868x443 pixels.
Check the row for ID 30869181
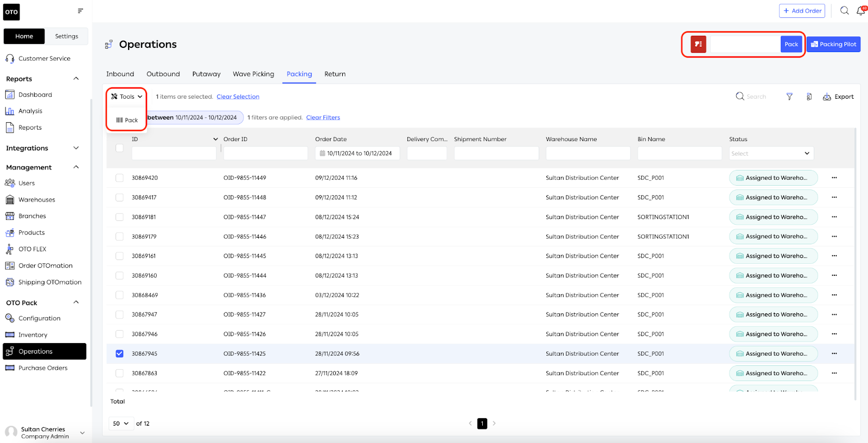[x=119, y=217]
